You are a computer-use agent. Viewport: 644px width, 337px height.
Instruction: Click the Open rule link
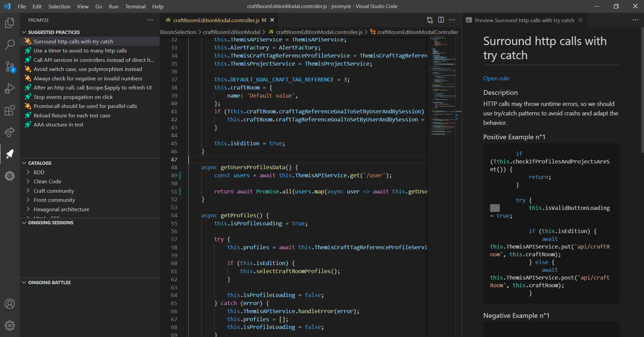(x=496, y=78)
